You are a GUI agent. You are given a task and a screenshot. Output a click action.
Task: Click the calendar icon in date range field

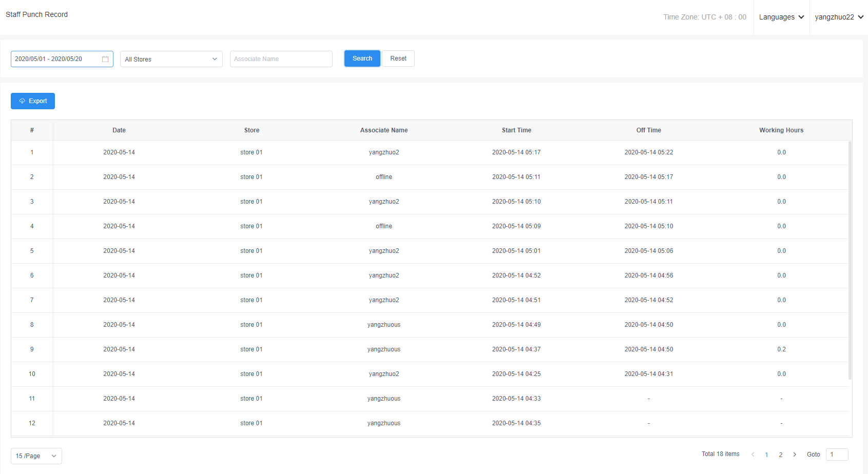(x=105, y=59)
